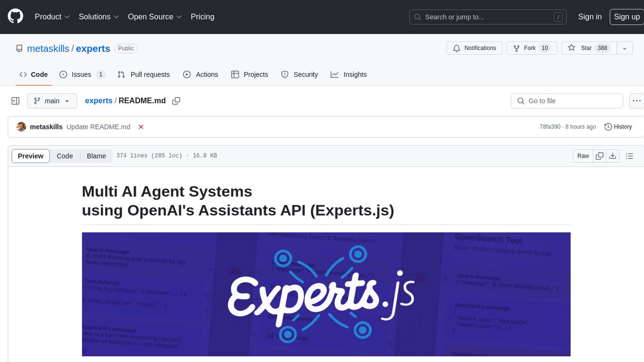The image size is (644, 362).
Task: Select the Code view
Action: tap(65, 156)
